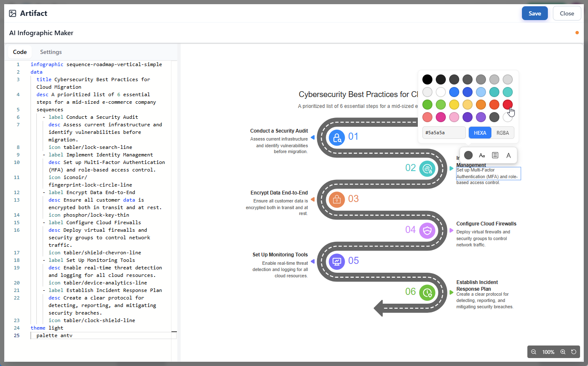588x366 pixels.
Task: Click step number '03' on the roadmap
Action: click(x=353, y=199)
